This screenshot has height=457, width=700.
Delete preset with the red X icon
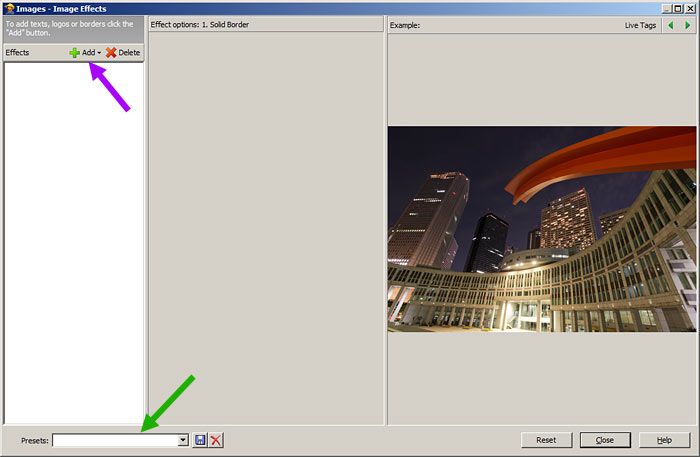(x=216, y=440)
